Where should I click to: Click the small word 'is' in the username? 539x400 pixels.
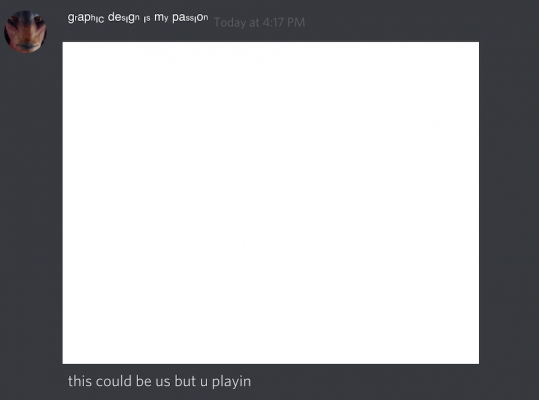(x=147, y=19)
